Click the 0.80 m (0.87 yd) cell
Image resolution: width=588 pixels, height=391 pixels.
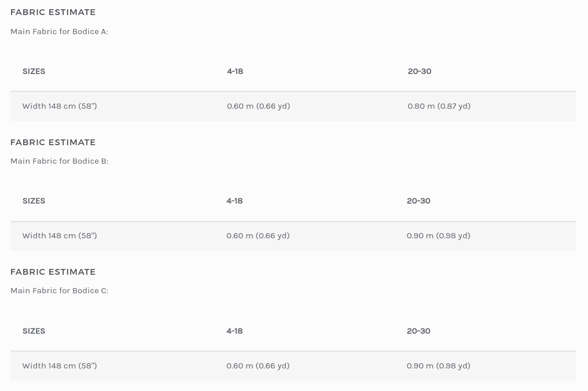(x=439, y=106)
